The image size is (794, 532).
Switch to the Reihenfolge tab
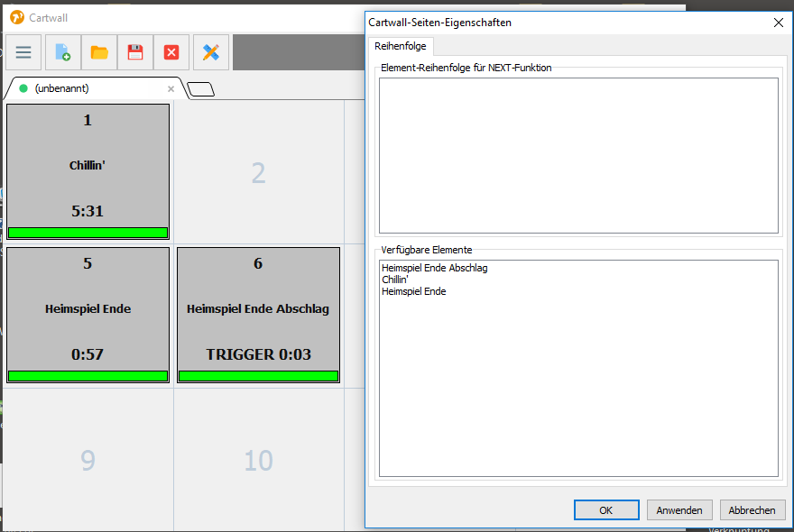click(x=400, y=46)
